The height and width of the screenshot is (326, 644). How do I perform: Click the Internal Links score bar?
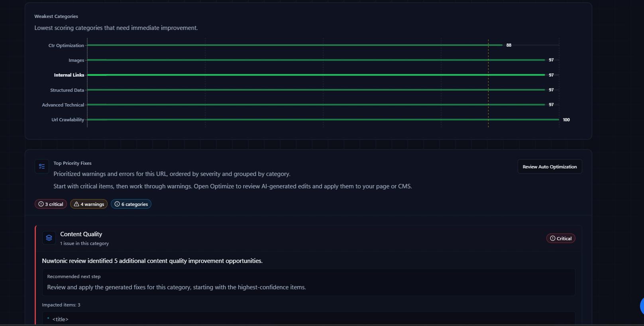click(x=316, y=75)
